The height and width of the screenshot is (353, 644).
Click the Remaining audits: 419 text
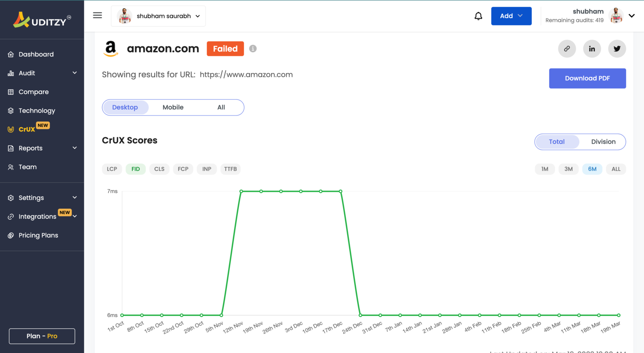click(x=574, y=20)
